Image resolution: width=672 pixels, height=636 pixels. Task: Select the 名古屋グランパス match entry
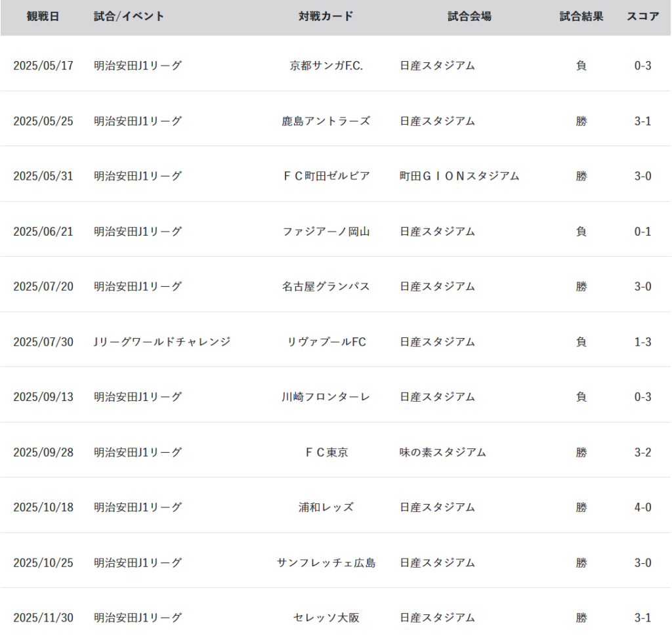coord(326,286)
